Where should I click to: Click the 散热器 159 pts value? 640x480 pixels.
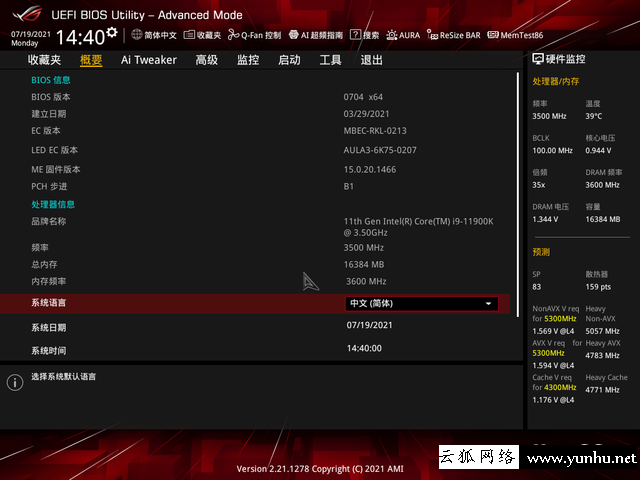tap(598, 287)
